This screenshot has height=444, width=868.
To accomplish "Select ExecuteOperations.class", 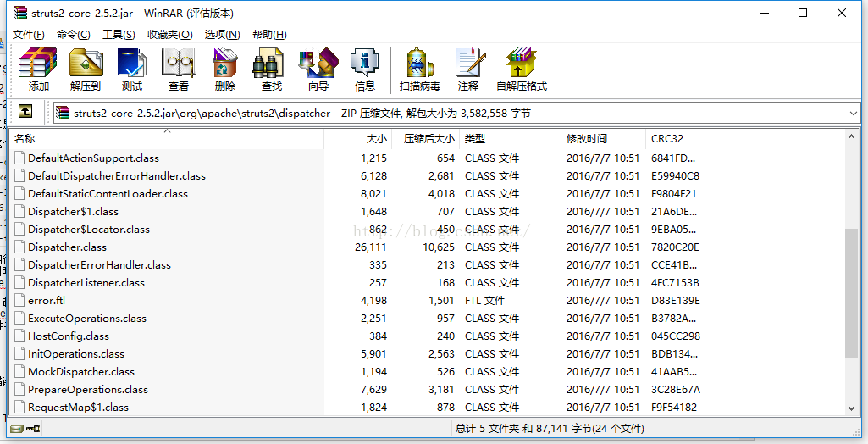I will point(87,319).
